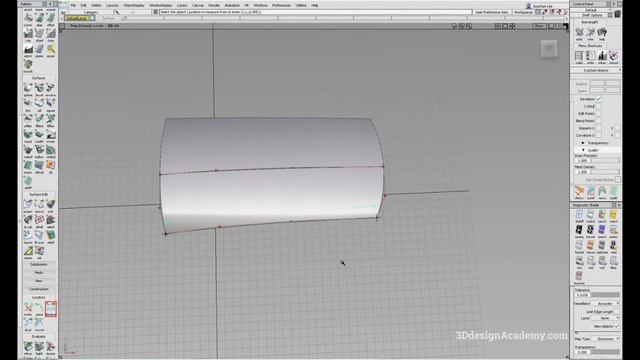Expand the Construction palette section
This screenshot has width=640, height=360.
pos(39,289)
